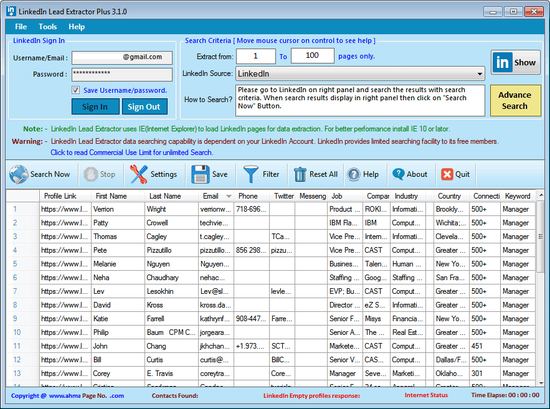
Task: Select first name cell 'Philip'
Action: (x=118, y=333)
